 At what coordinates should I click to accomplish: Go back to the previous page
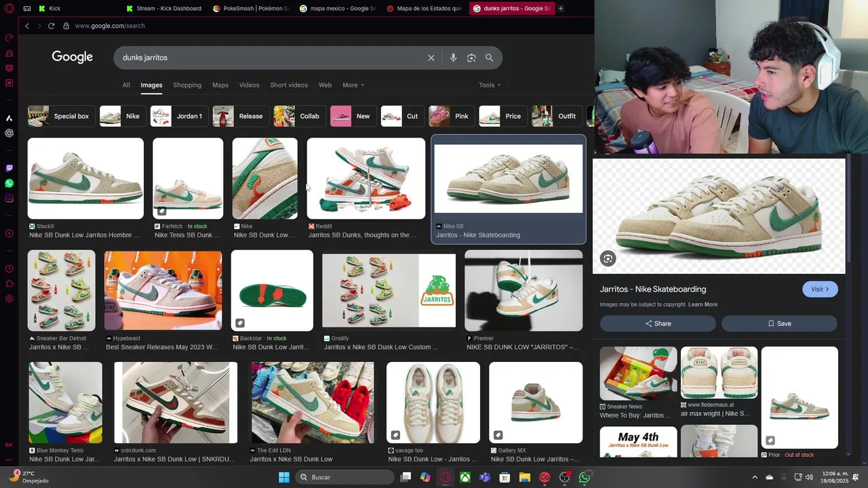pyautogui.click(x=27, y=26)
